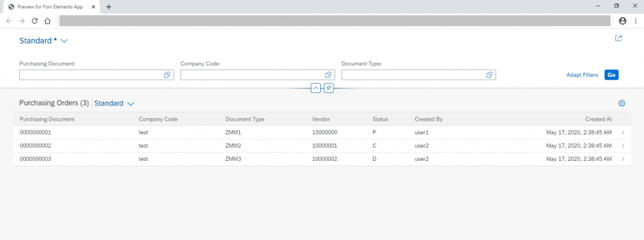
Task: Select the Preview for Fiori Elements App tab
Action: pos(49,7)
